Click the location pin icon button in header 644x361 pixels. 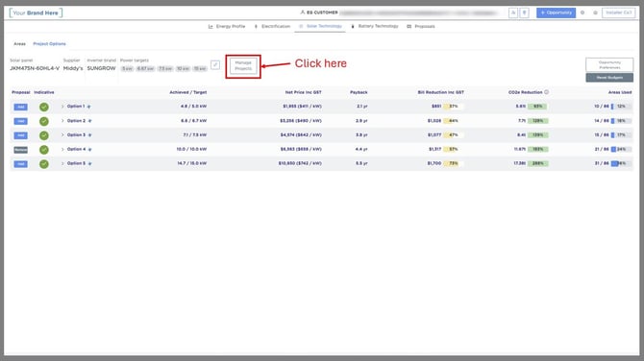(x=525, y=12)
